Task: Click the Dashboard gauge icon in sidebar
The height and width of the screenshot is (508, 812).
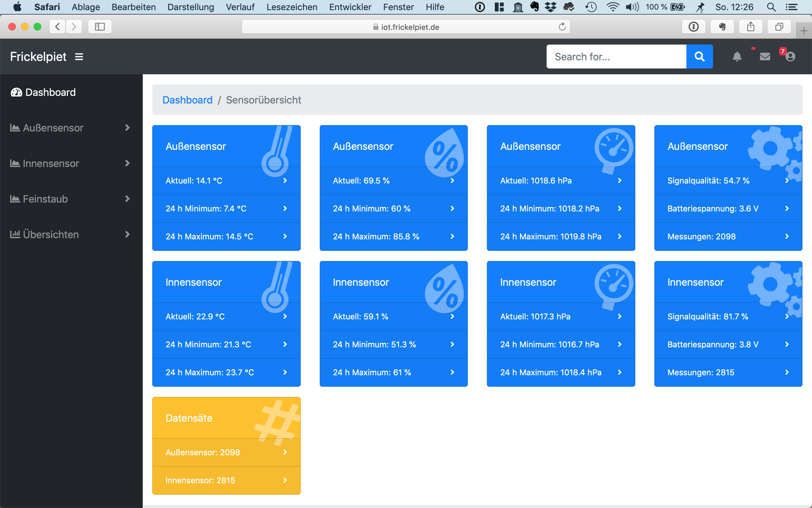Action: point(16,92)
